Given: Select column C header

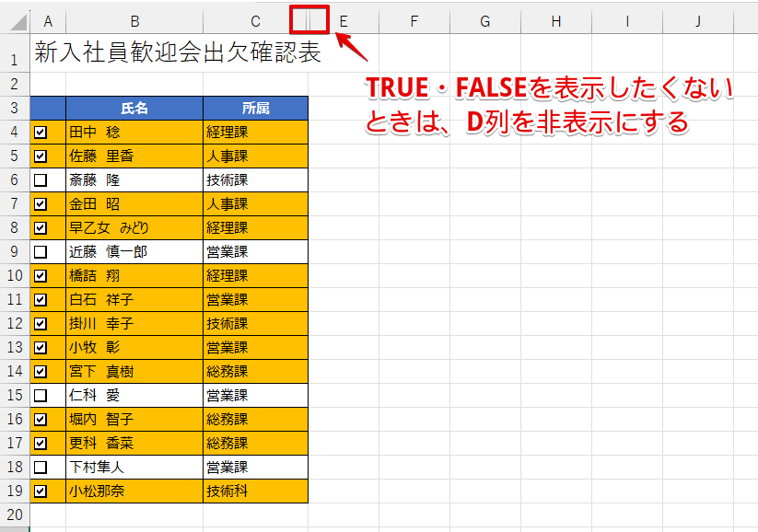Looking at the screenshot, I should [x=255, y=22].
